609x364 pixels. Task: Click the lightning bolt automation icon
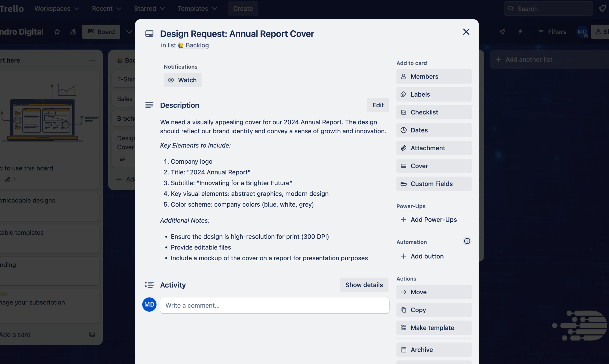click(x=520, y=32)
